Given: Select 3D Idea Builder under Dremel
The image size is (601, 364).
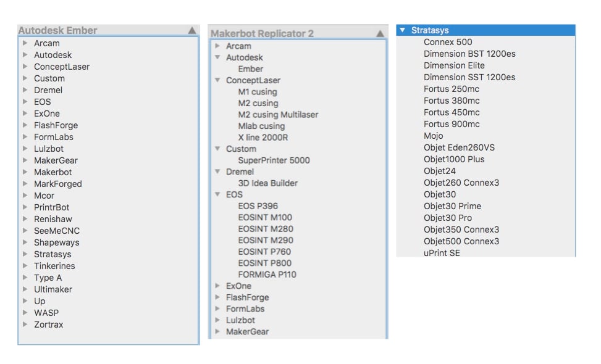Looking at the screenshot, I should pyautogui.click(x=267, y=183).
